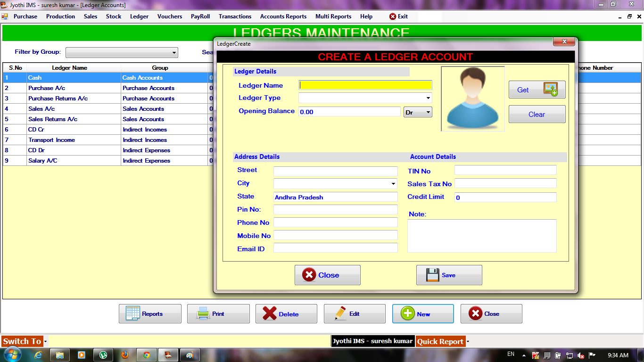The image size is (644, 362).
Task: Open File Explorer from the taskbar
Action: pos(59,354)
